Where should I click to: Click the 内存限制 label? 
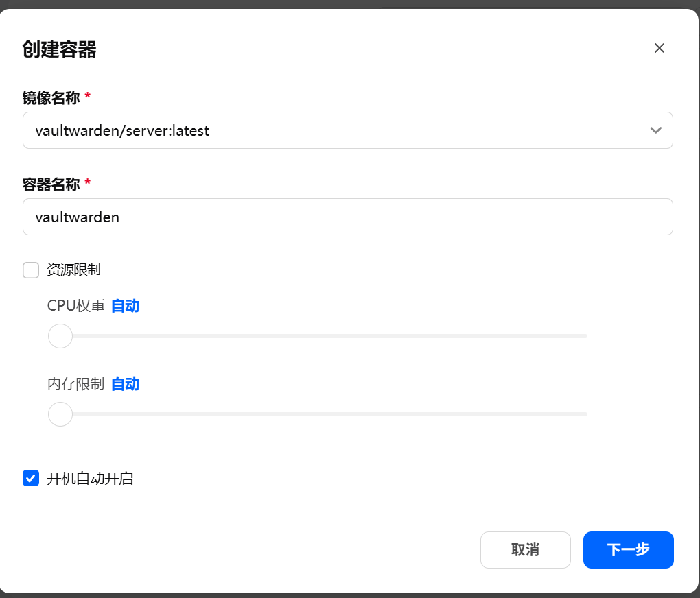pyautogui.click(x=76, y=384)
